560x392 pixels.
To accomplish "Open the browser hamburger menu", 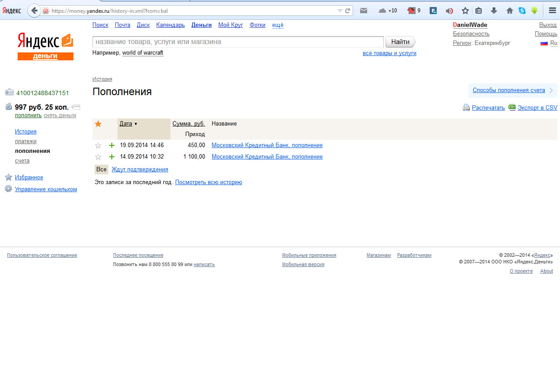I will pos(552,11).
